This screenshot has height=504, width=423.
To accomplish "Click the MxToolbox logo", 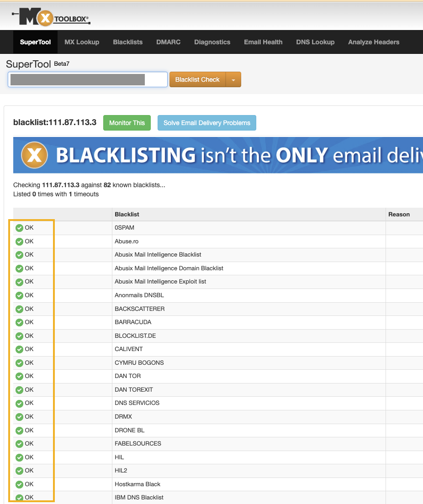I will (x=51, y=17).
